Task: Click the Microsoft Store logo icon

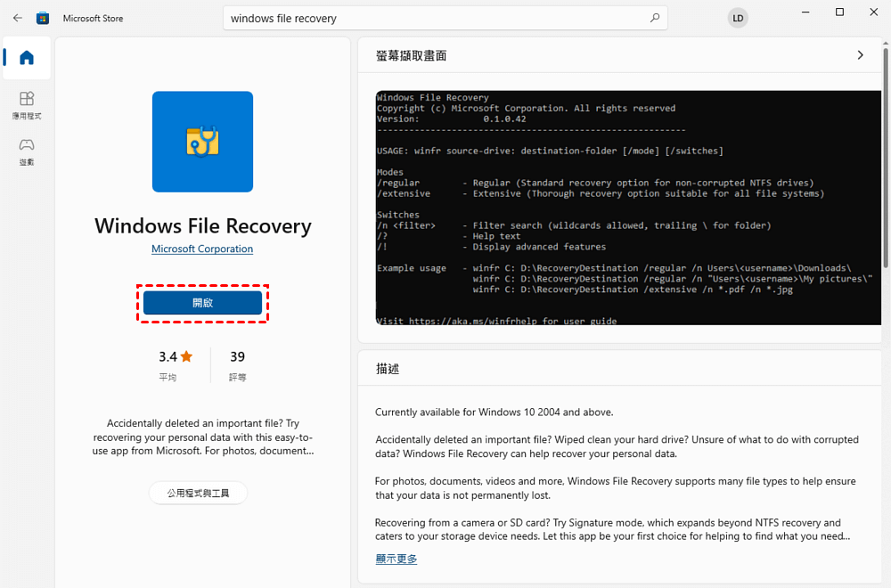Action: pyautogui.click(x=43, y=18)
